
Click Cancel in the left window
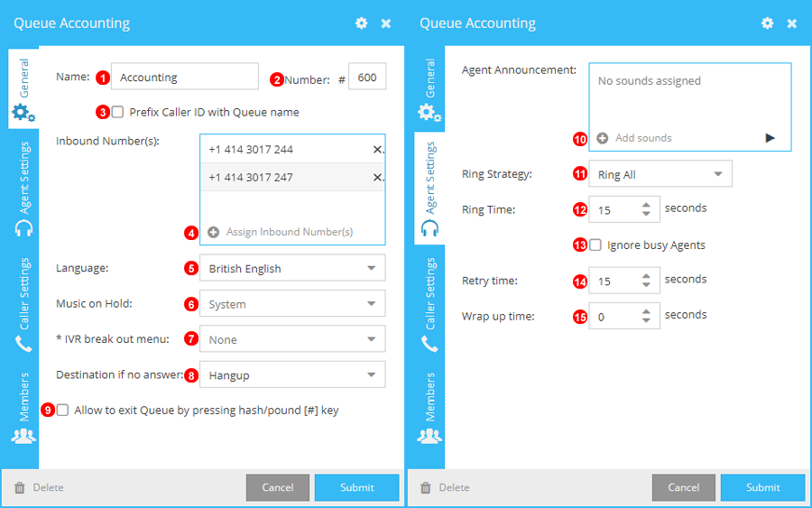(x=278, y=487)
